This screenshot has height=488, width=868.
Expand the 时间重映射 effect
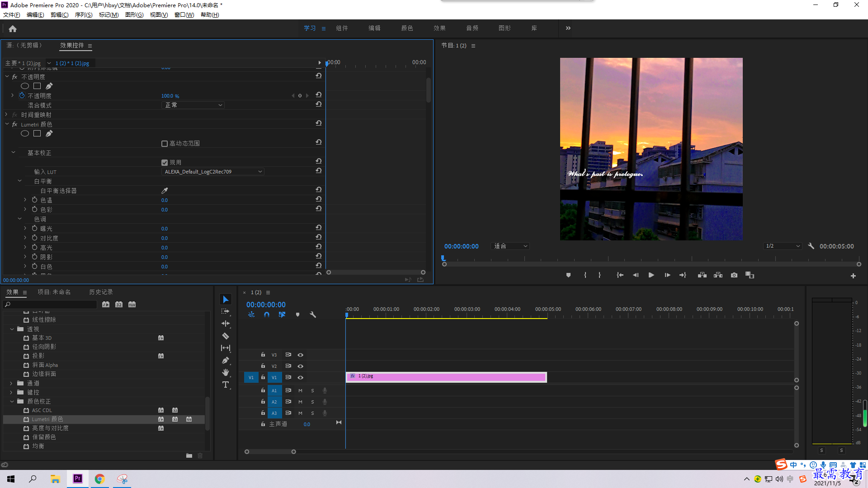(6, 115)
